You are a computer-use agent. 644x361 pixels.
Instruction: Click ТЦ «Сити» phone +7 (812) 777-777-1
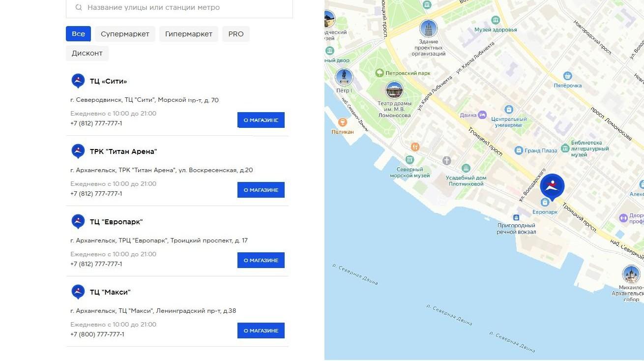point(96,123)
